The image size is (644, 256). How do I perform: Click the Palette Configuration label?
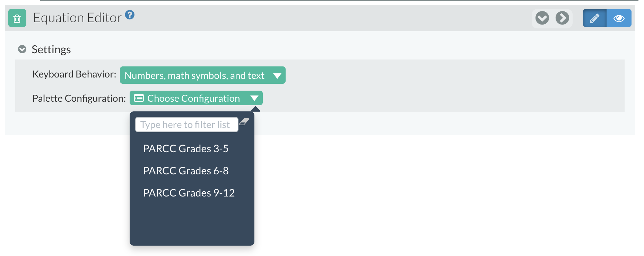pos(79,98)
